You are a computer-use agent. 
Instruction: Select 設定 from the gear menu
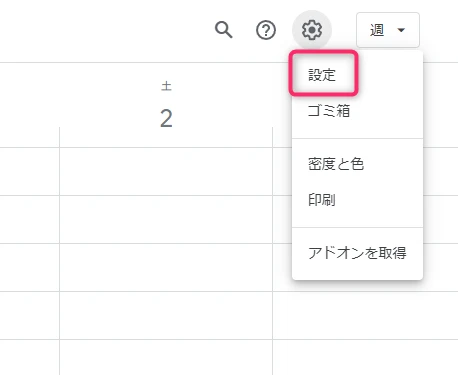point(323,74)
